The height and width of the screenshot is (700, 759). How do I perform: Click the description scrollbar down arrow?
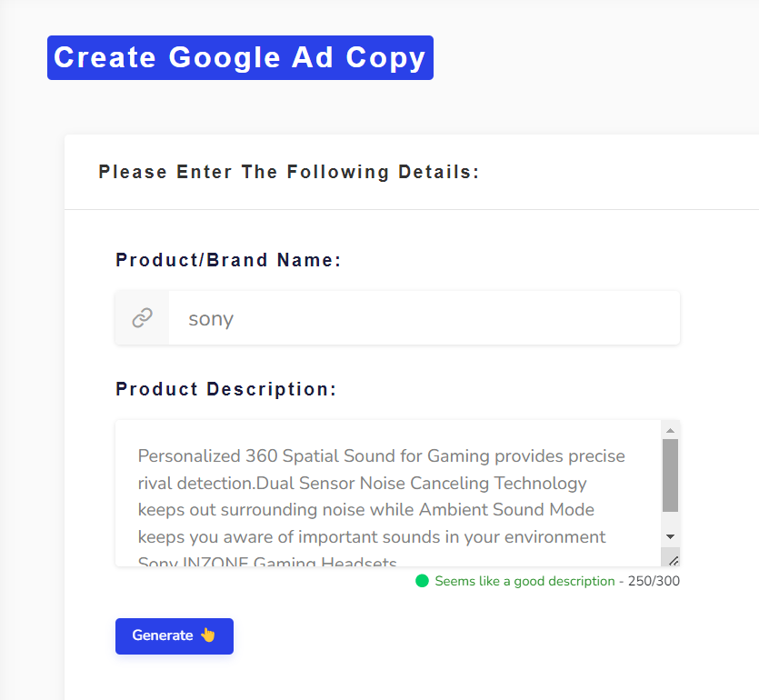(671, 536)
